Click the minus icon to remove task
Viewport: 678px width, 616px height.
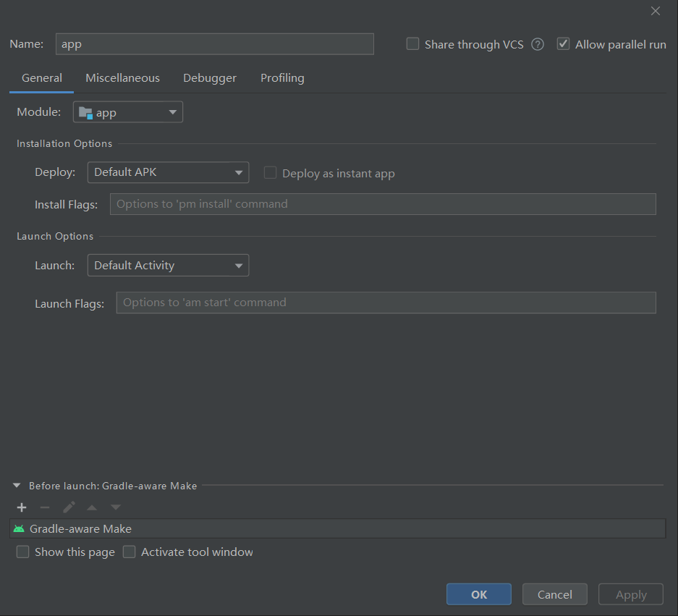point(45,507)
